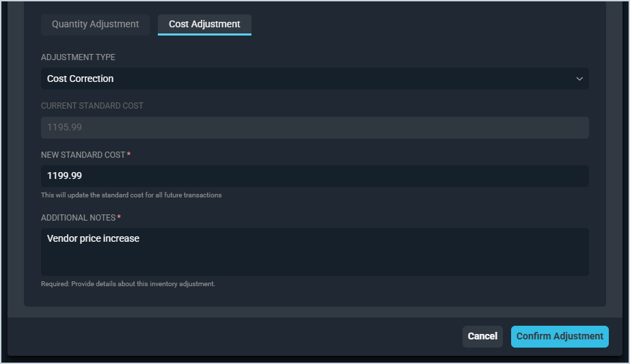Focus the New Standard Cost input field
This screenshot has width=630, height=364.
[314, 176]
